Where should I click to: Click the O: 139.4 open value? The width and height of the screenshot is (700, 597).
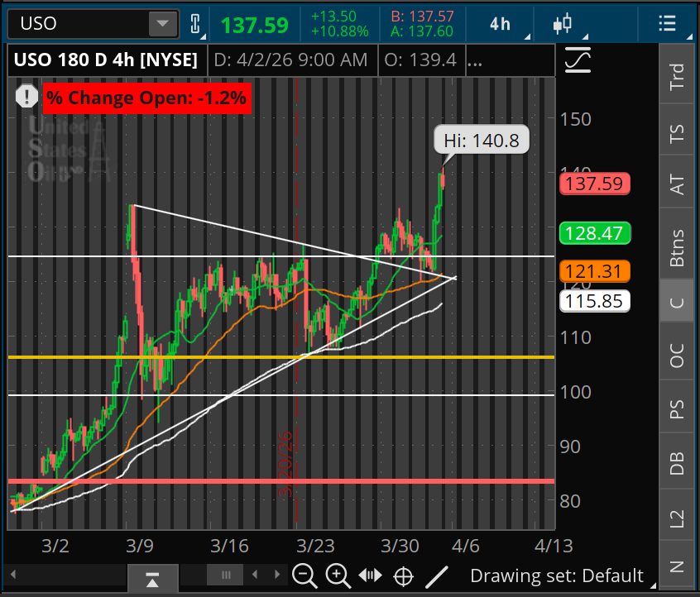[420, 60]
